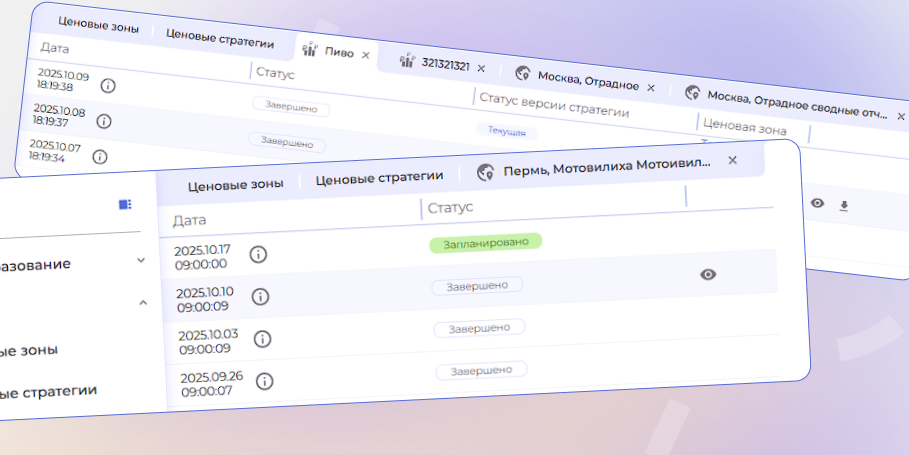Viewport: 909px width, 455px height.
Task: Select date 2025.10.07 18:19:34 in back window
Action: pos(55,151)
